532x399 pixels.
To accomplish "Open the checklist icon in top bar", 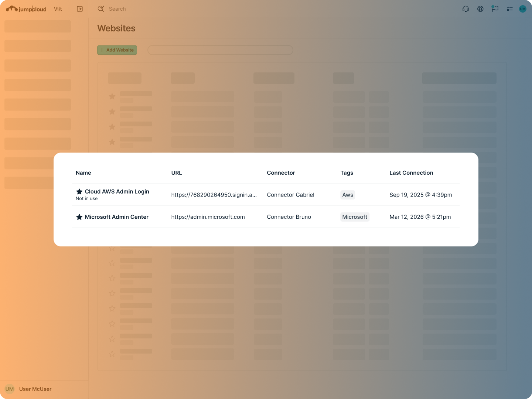I will point(510,9).
